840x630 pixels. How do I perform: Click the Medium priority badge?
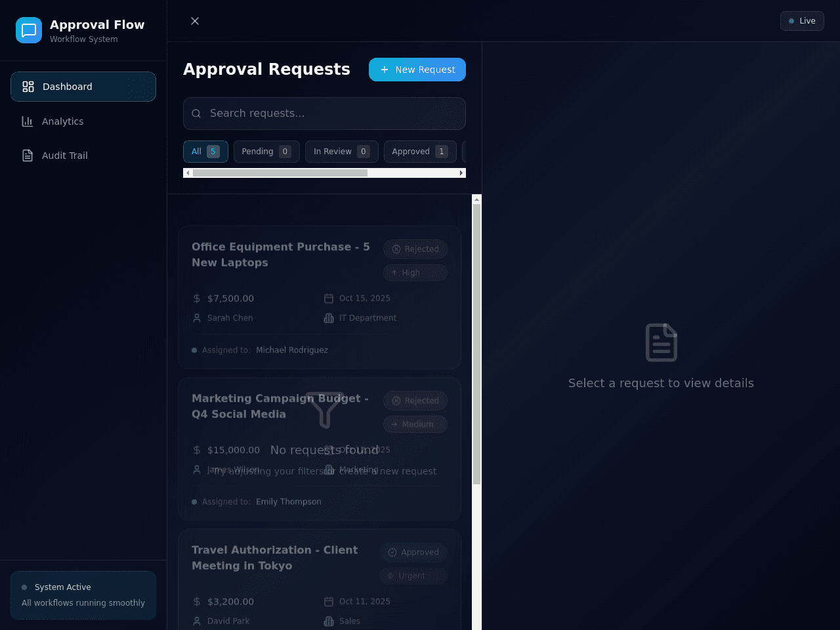coord(415,425)
